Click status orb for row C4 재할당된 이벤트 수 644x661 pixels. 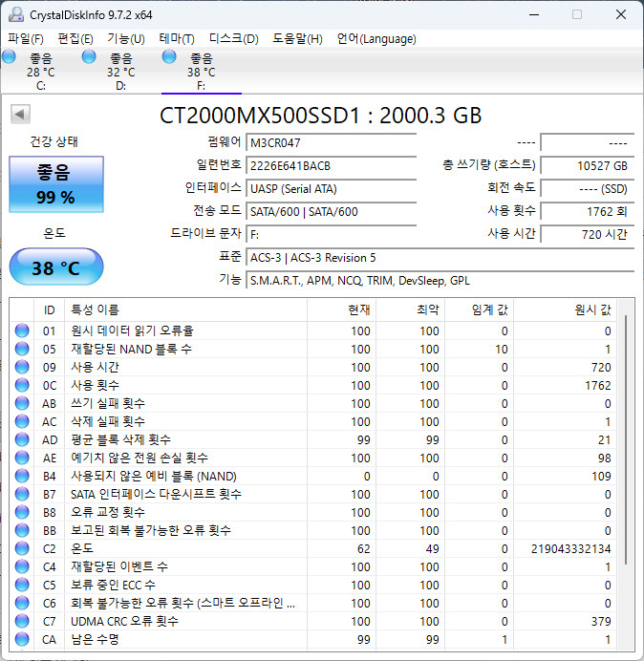tap(22, 566)
